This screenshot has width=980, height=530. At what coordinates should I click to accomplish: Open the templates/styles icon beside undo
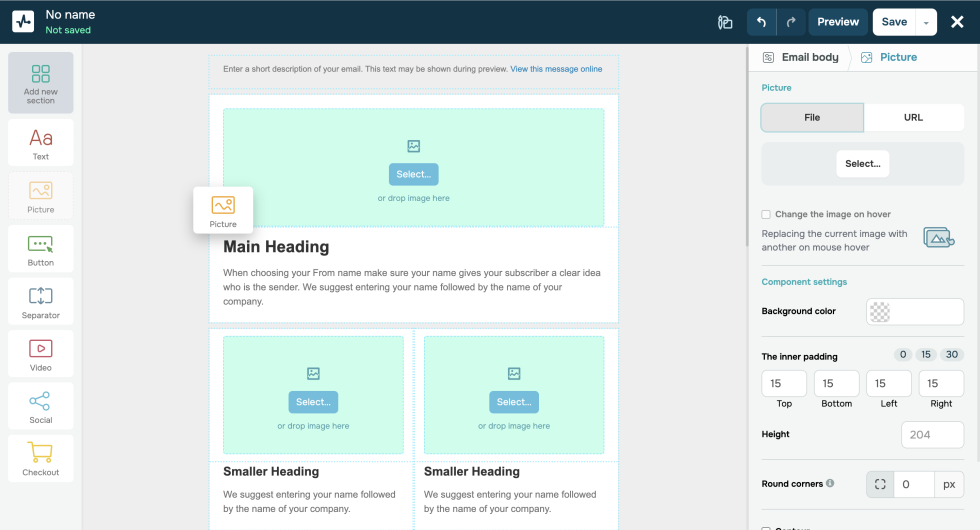click(725, 22)
